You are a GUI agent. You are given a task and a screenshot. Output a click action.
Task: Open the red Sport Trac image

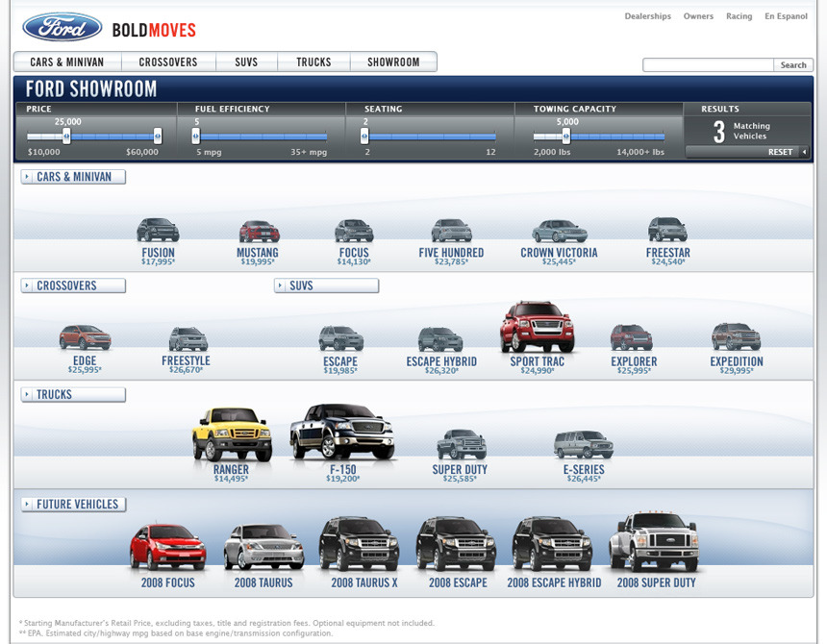(x=537, y=327)
